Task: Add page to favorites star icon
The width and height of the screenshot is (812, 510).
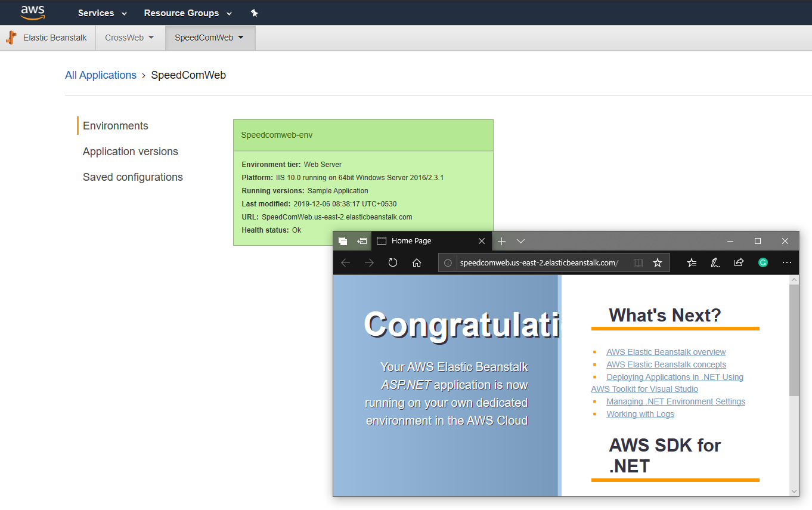Action: click(x=658, y=262)
